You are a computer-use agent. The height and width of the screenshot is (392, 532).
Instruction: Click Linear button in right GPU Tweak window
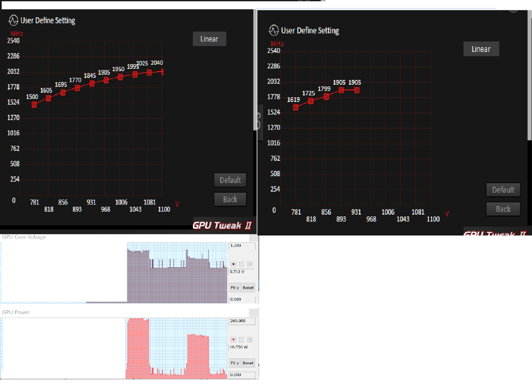[x=481, y=49]
